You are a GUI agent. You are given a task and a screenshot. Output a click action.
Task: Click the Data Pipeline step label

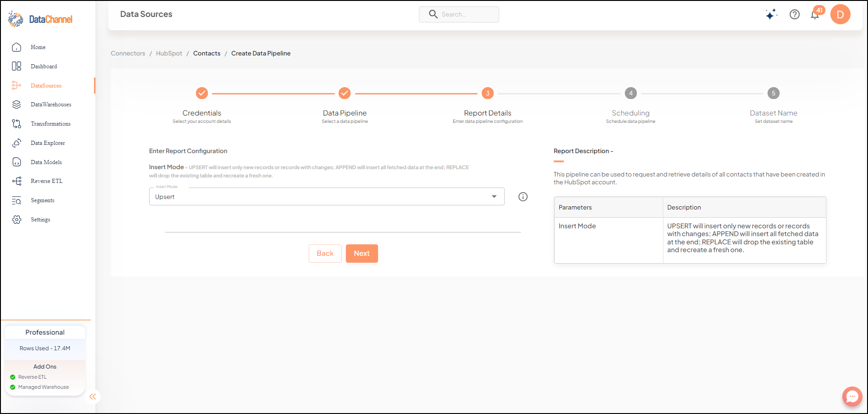345,113
